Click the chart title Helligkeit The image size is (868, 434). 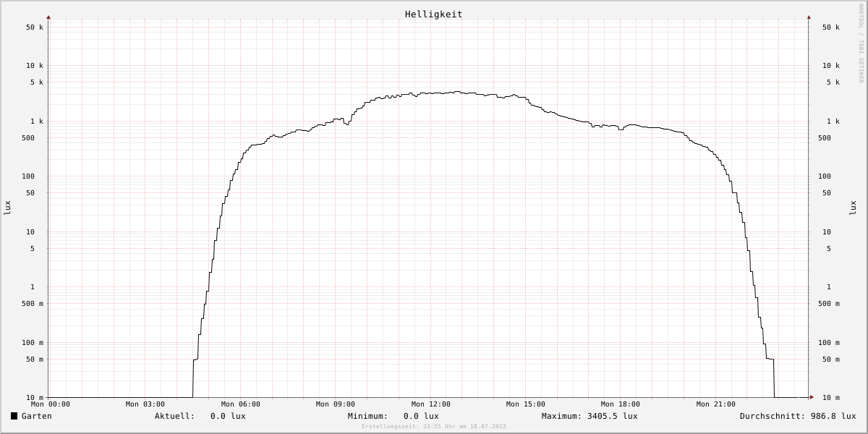(x=433, y=14)
